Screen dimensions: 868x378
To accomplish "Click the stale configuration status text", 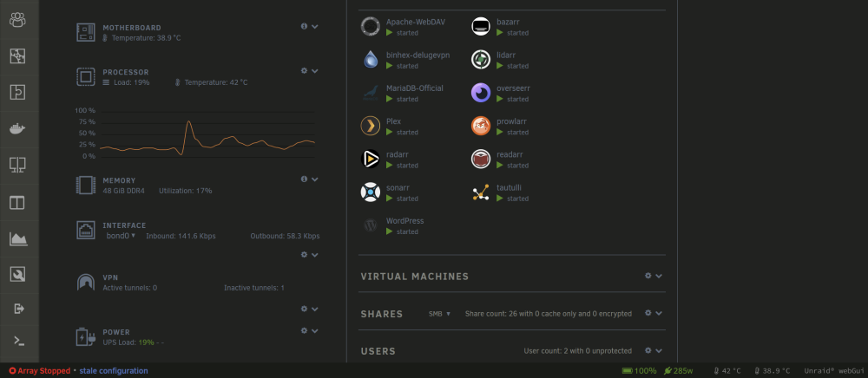I will 114,371.
